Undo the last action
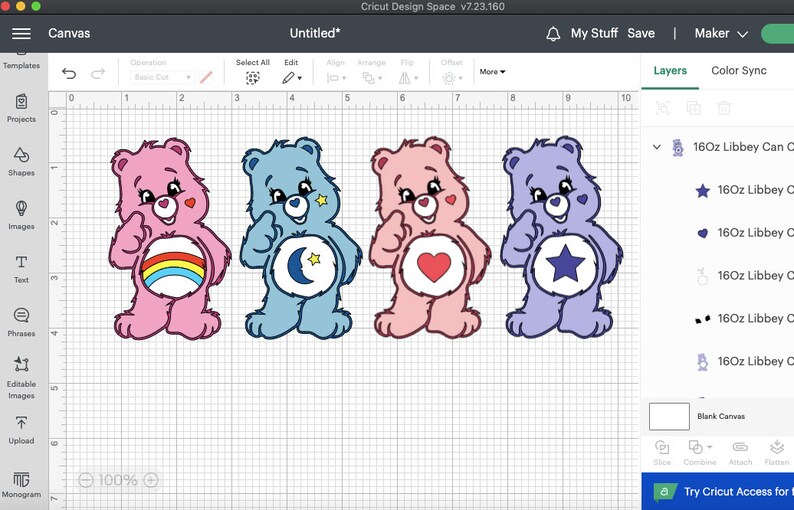This screenshot has width=794, height=510. coord(69,74)
